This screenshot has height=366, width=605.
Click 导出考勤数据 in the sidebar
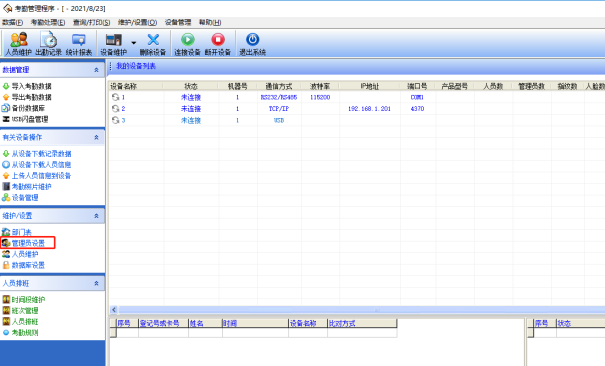click(31, 97)
